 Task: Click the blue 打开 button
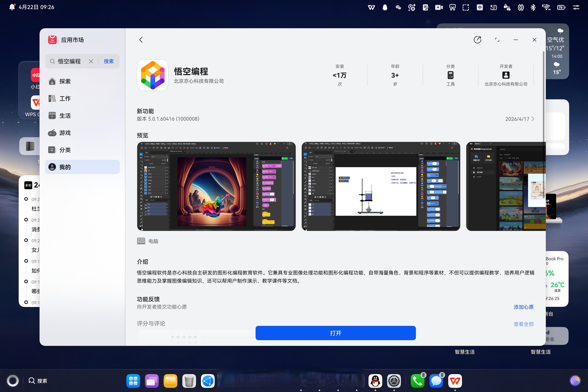(335, 333)
